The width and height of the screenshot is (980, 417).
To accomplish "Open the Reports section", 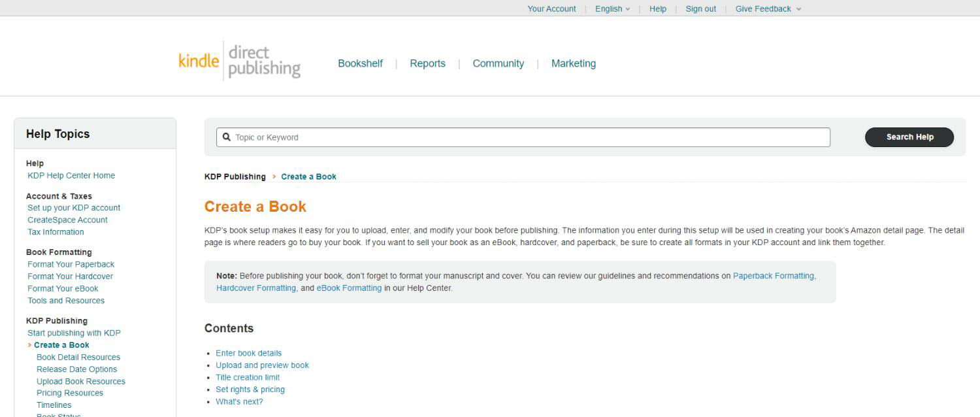I will click(427, 63).
